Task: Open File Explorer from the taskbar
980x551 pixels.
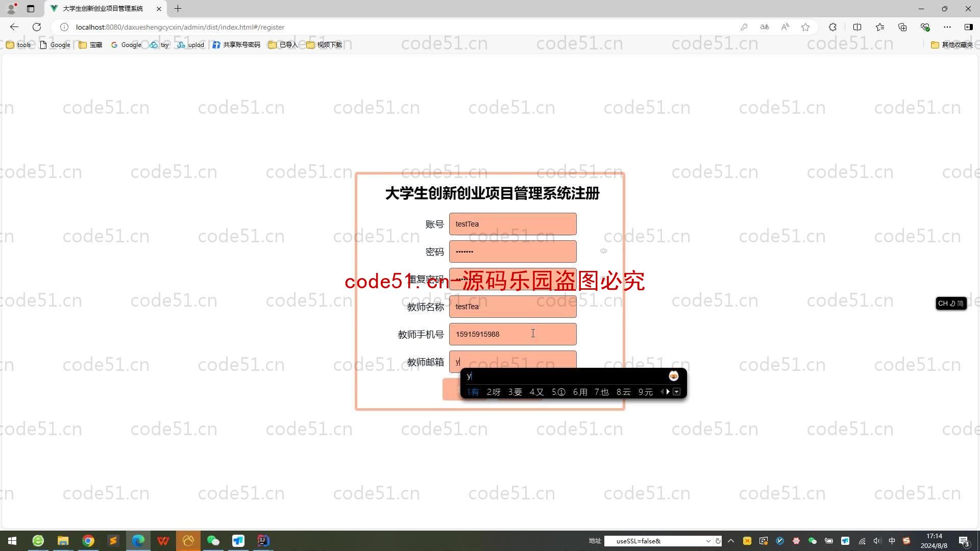Action: coord(63,541)
